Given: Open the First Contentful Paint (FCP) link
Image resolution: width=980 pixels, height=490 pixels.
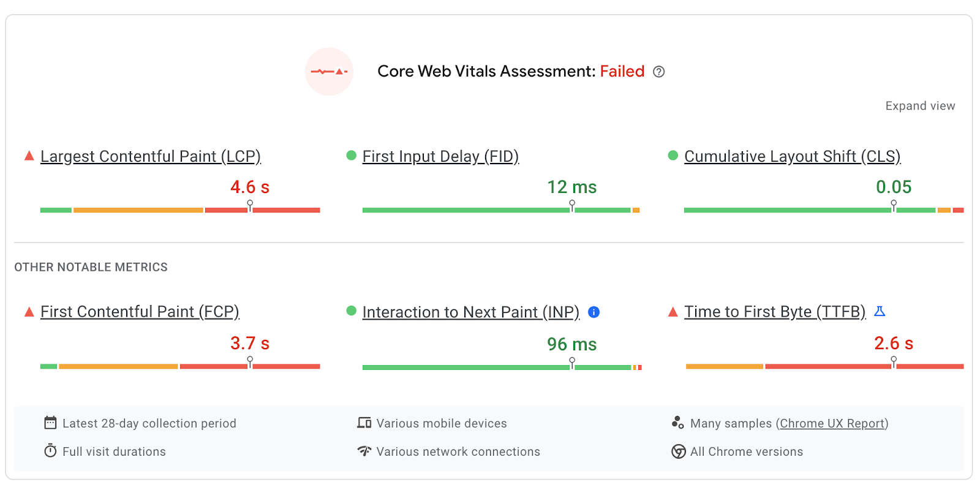Looking at the screenshot, I should [140, 312].
